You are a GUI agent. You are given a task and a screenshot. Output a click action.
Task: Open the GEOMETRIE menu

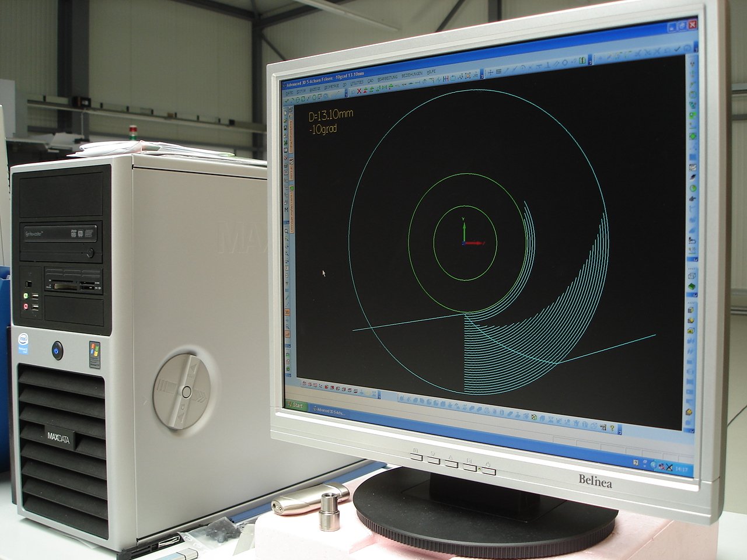click(x=331, y=87)
